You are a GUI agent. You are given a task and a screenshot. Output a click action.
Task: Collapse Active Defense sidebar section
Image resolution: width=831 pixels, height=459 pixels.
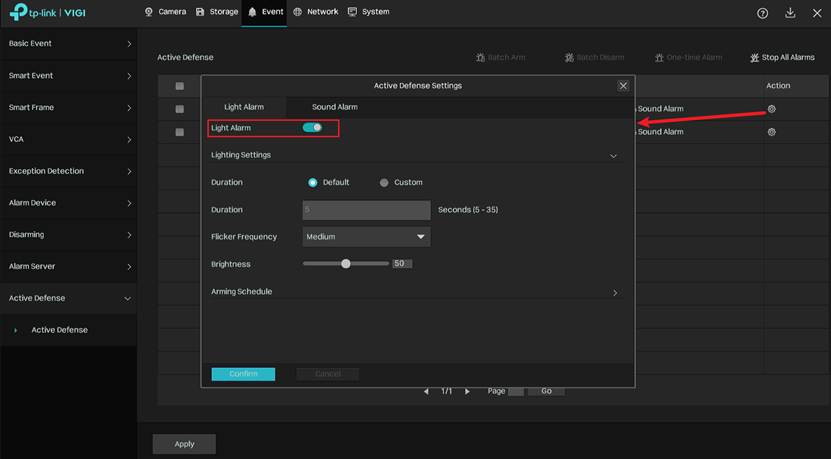(x=68, y=298)
